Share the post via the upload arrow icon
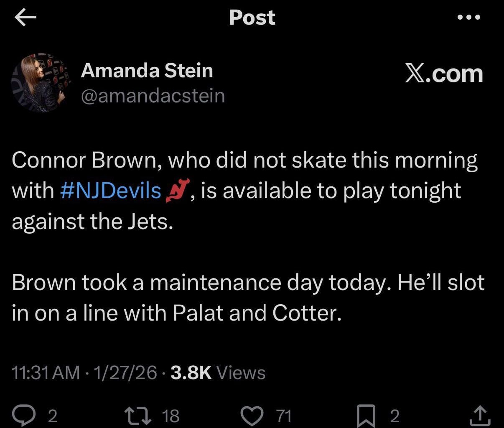Viewport: 504px width, 428px height. pos(480,415)
